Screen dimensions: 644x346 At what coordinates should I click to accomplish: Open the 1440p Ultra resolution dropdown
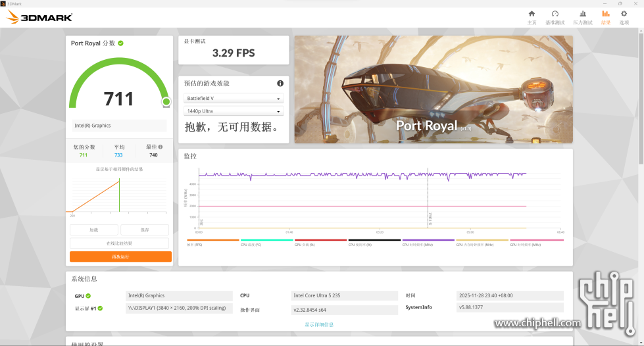pos(233,111)
